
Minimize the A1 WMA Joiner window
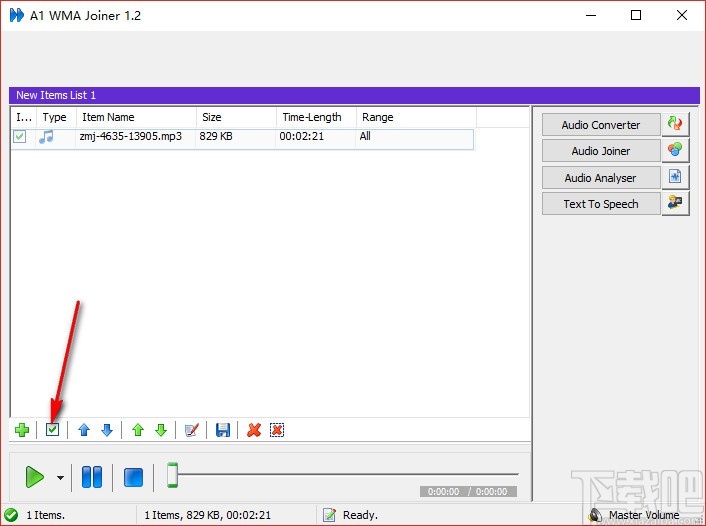point(591,15)
